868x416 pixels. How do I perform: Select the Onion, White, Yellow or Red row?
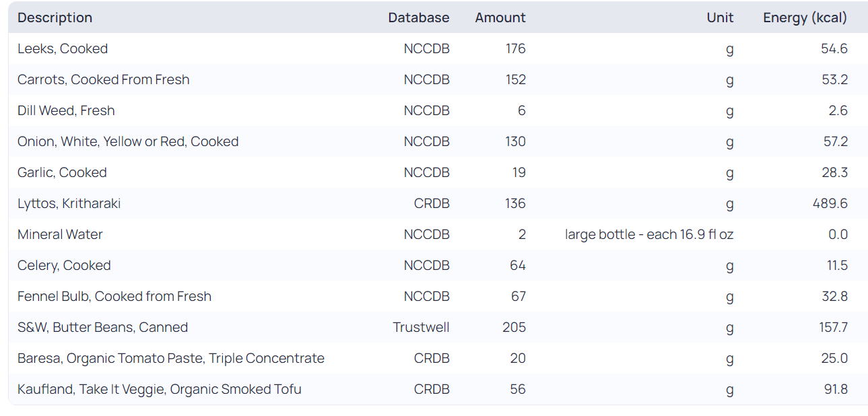(x=128, y=141)
